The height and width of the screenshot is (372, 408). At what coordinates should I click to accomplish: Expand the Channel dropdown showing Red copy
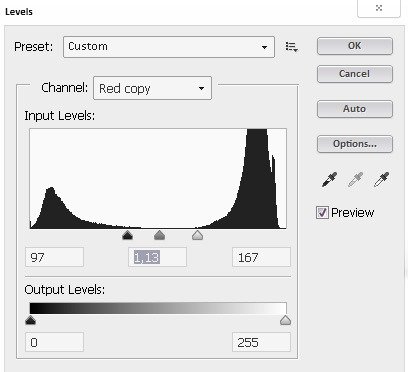(x=152, y=88)
